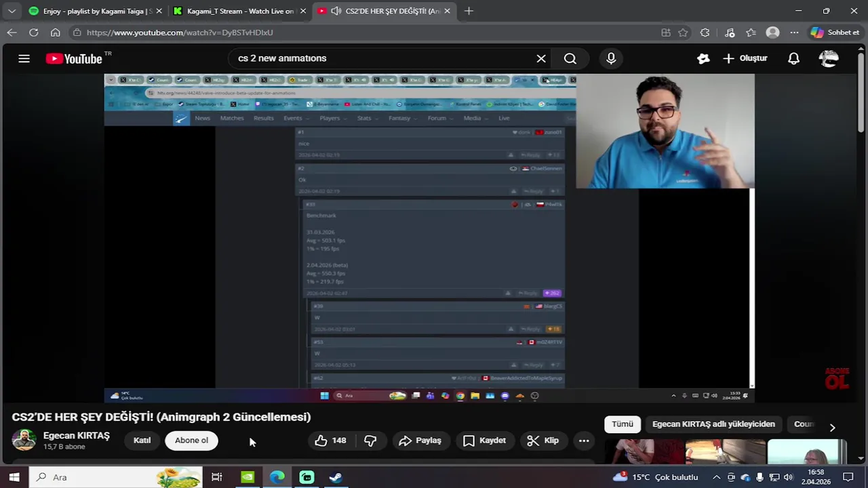
Task: Clear the search query with X
Action: point(541,58)
